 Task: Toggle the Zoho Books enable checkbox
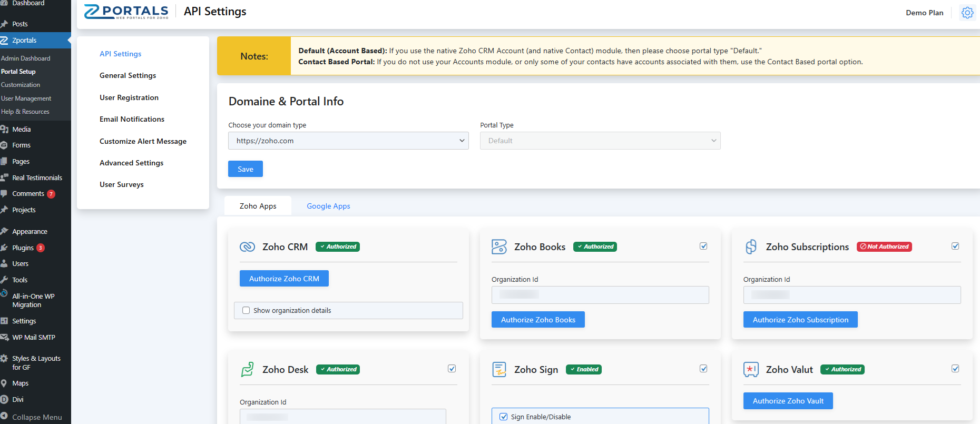tap(703, 246)
